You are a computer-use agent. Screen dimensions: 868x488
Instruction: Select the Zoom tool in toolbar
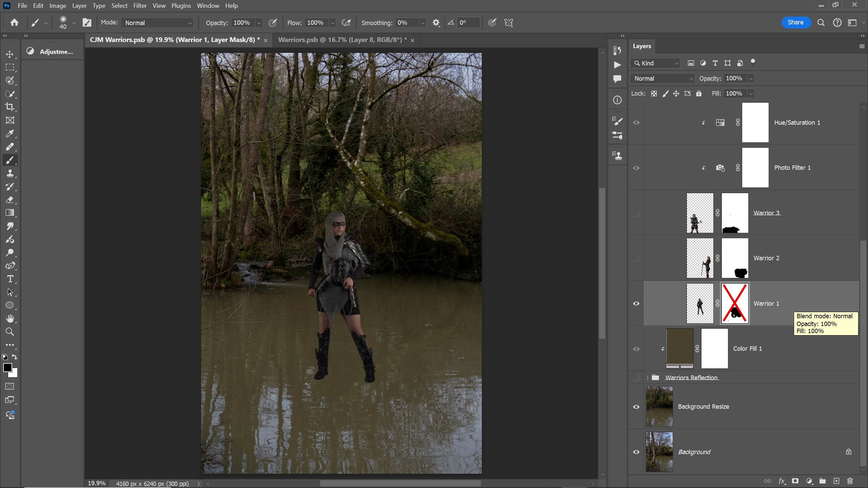coord(10,332)
